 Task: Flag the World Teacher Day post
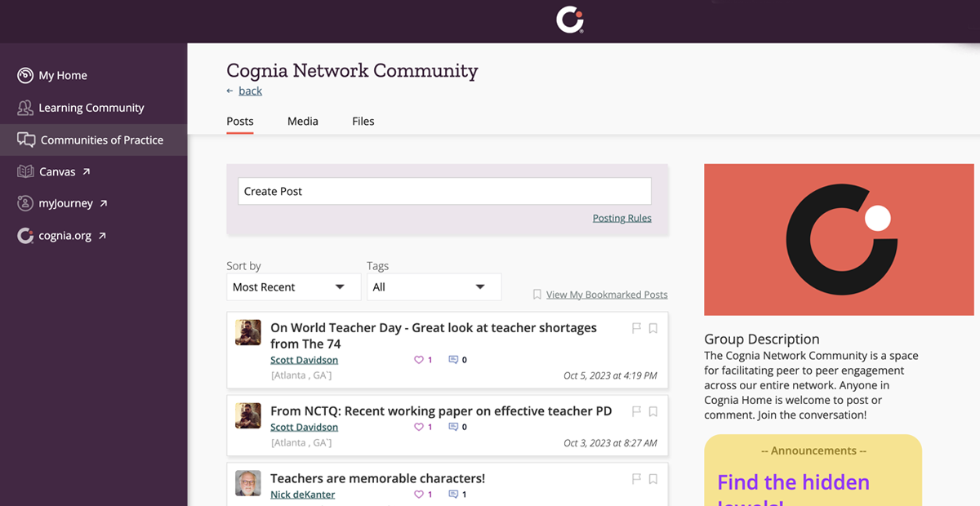[x=637, y=328]
